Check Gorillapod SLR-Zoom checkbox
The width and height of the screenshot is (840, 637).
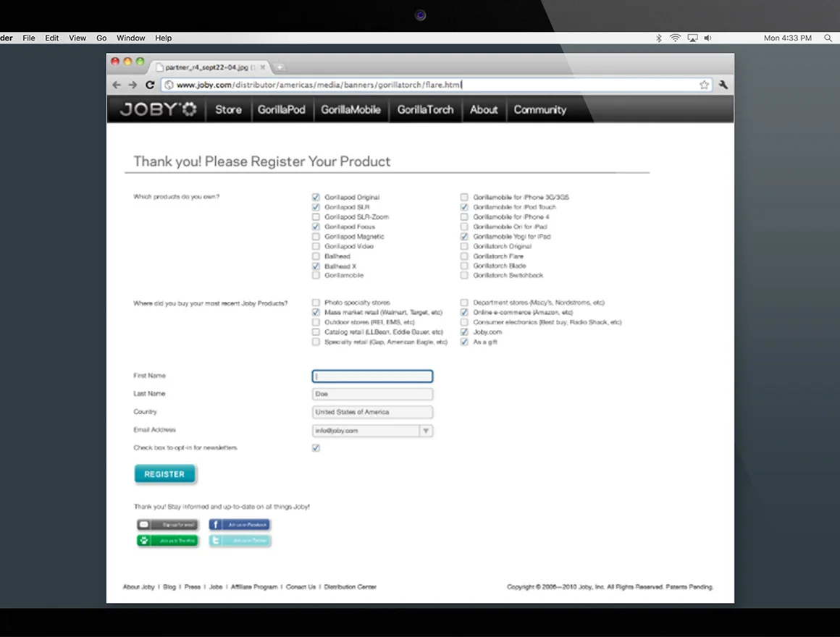(x=316, y=216)
